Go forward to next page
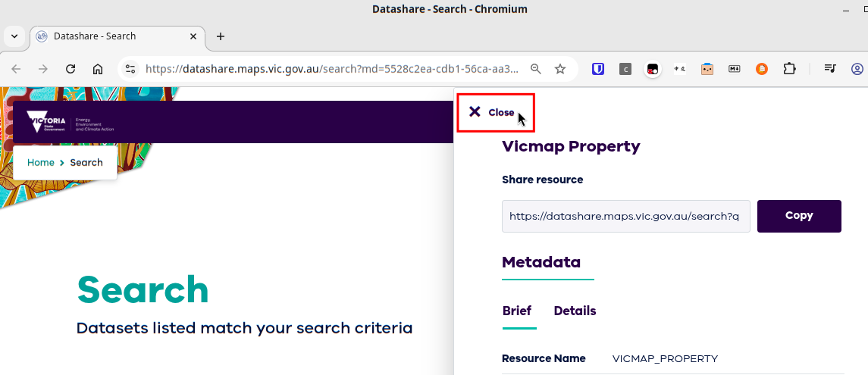The image size is (868, 375). [43, 69]
